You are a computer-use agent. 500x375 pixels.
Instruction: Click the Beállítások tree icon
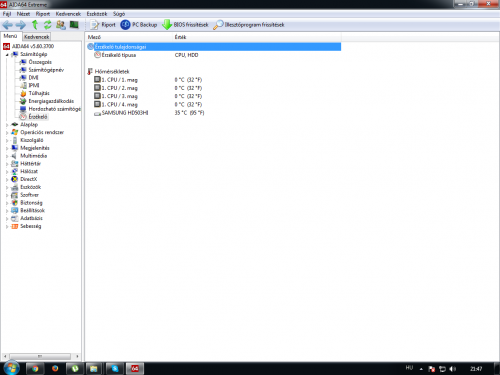(x=15, y=210)
